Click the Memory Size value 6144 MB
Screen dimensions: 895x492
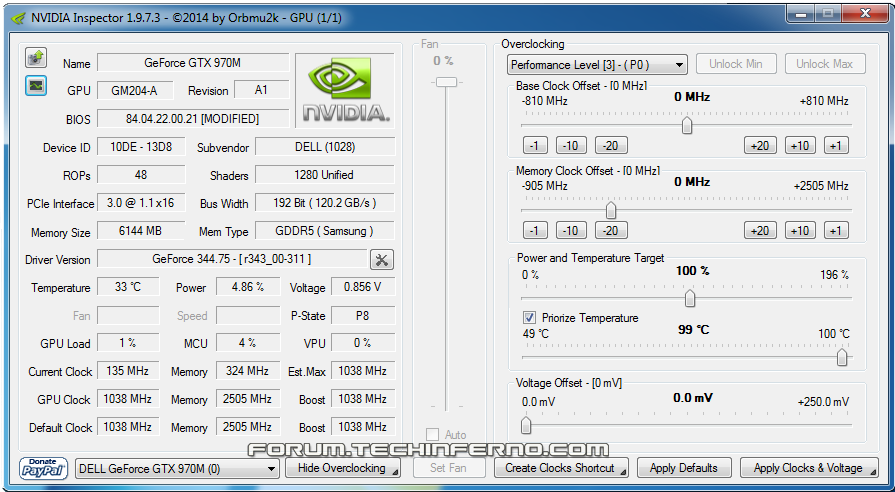141,231
